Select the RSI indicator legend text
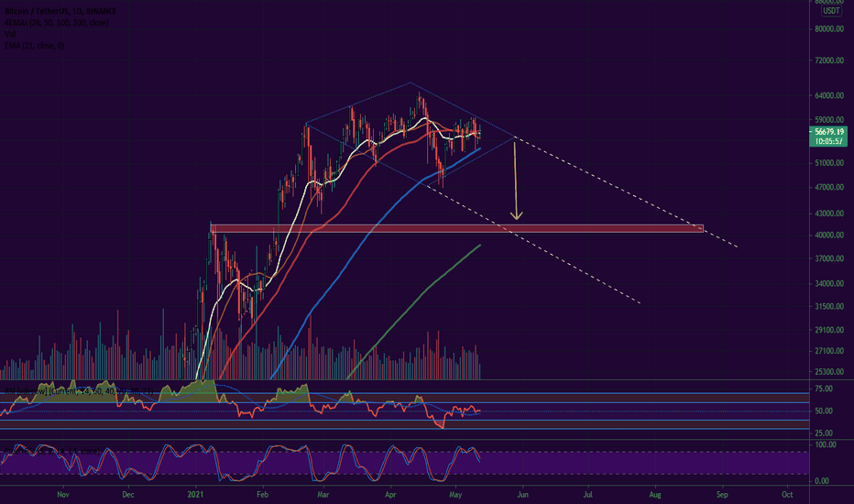The width and height of the screenshot is (854, 504). (x=79, y=390)
